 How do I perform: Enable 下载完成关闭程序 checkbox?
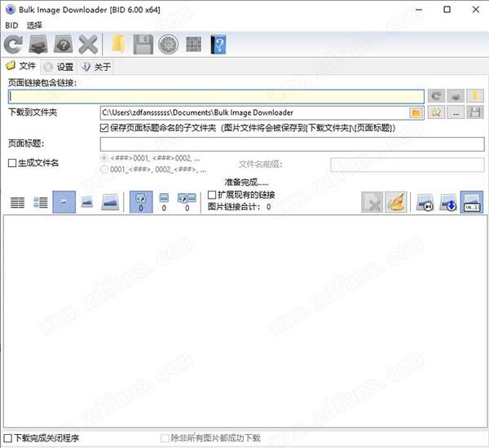click(x=8, y=438)
